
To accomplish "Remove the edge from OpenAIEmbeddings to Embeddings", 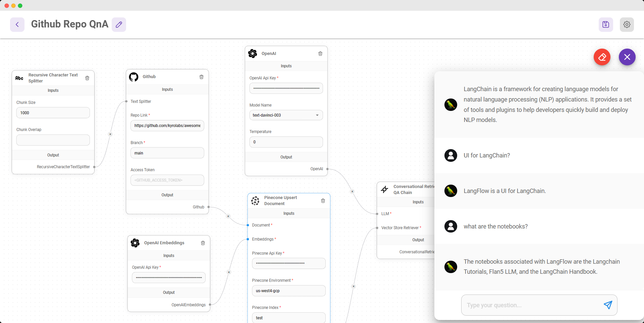I will (x=229, y=272).
